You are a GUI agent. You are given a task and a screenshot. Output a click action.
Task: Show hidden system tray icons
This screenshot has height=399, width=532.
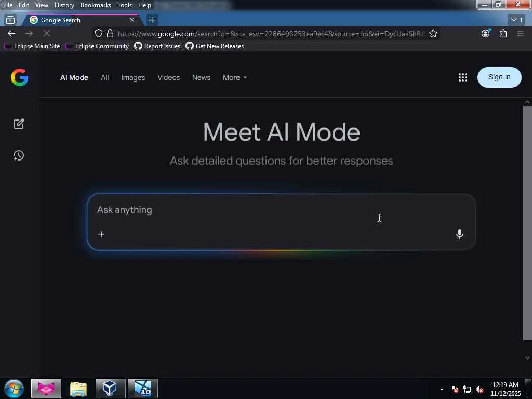442,389
